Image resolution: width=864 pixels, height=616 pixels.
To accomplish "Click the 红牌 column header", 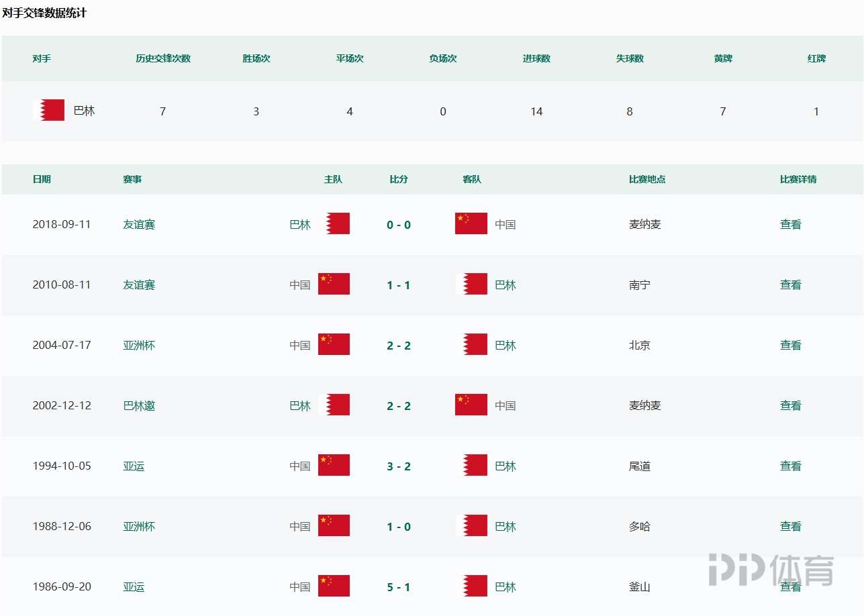I will [816, 58].
